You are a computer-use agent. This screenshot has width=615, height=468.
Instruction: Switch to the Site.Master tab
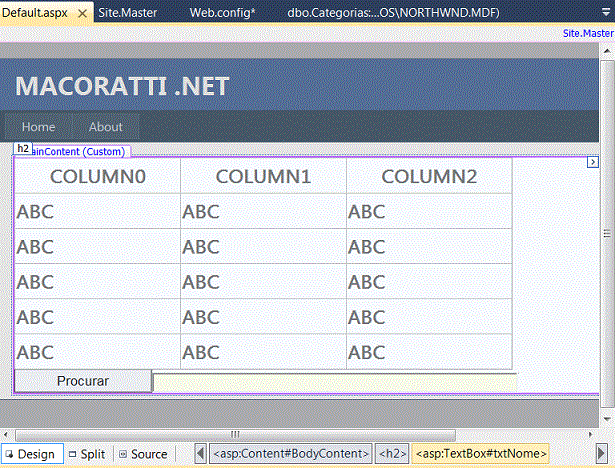tap(127, 13)
